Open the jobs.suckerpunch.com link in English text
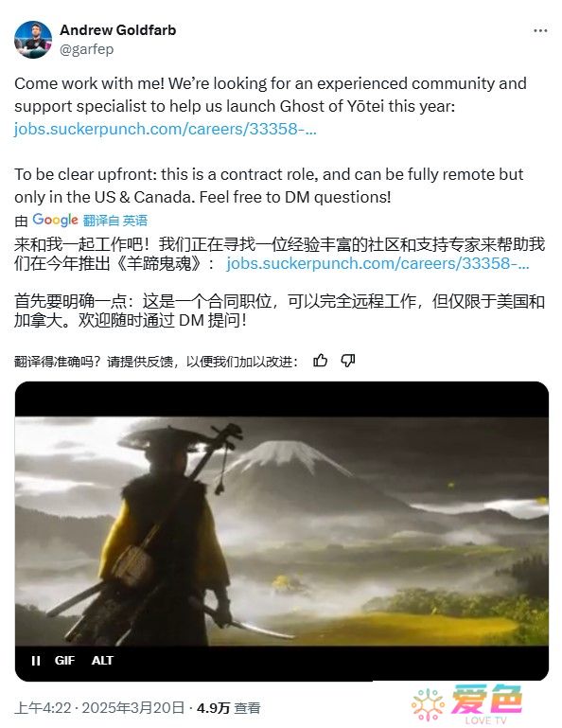Viewport: 562px width, 728px height. pos(166,129)
